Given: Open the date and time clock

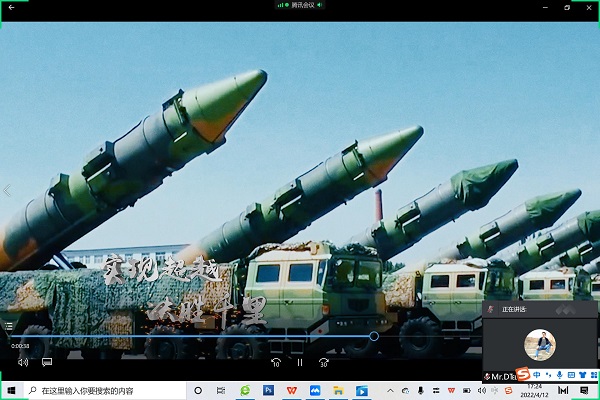Looking at the screenshot, I should [x=534, y=389].
